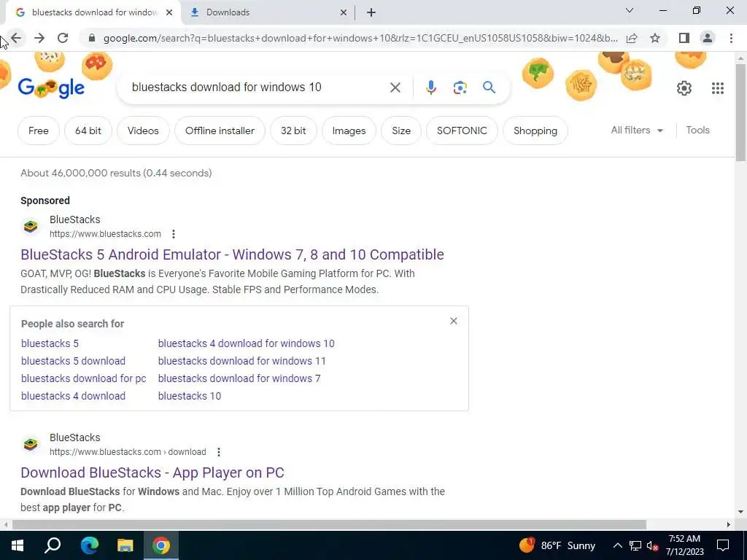
Task: Close the Downloads tab
Action: [343, 12]
